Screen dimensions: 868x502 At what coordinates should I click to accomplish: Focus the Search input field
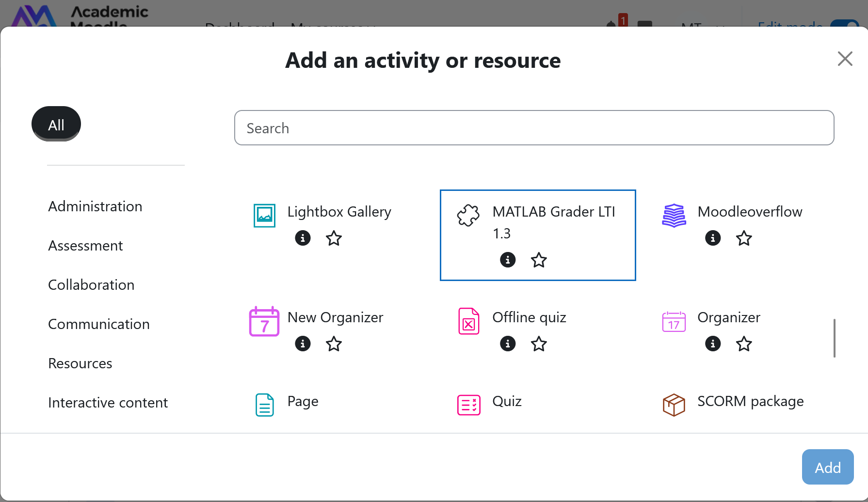pyautogui.click(x=534, y=128)
